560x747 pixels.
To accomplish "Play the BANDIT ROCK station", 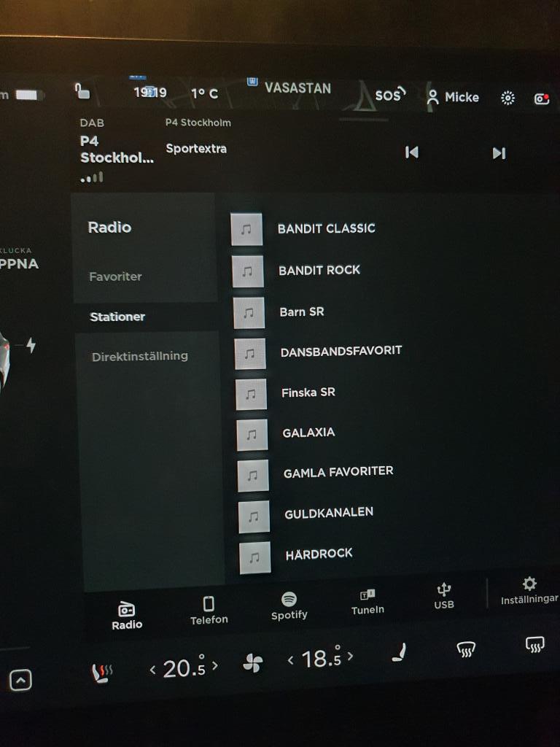I will click(319, 270).
